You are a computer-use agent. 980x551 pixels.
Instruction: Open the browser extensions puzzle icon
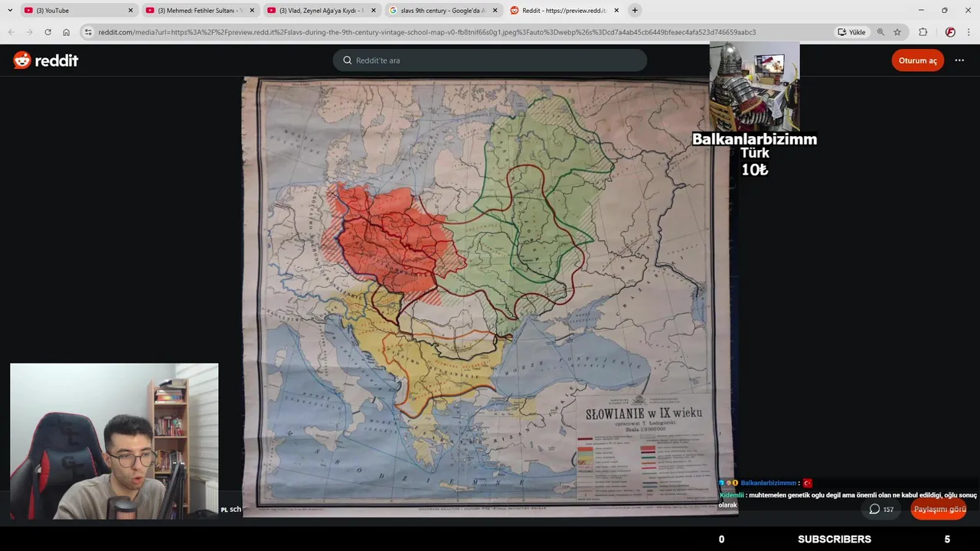pyautogui.click(x=923, y=32)
